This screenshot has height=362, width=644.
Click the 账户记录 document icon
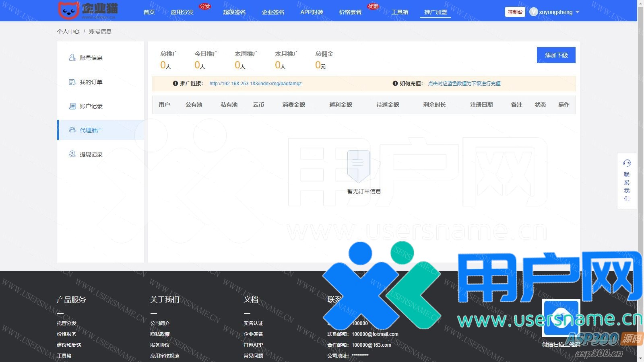pyautogui.click(x=72, y=106)
